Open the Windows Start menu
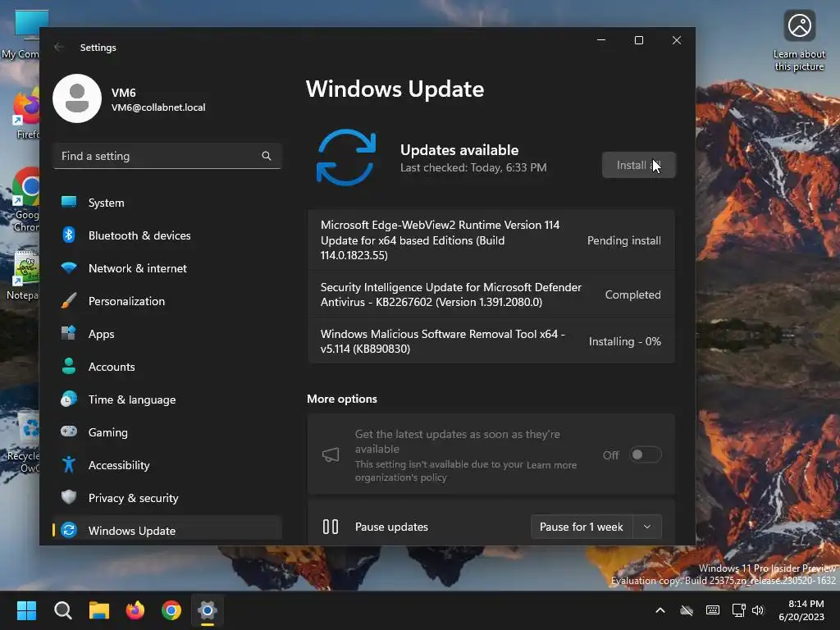 pyautogui.click(x=26, y=610)
